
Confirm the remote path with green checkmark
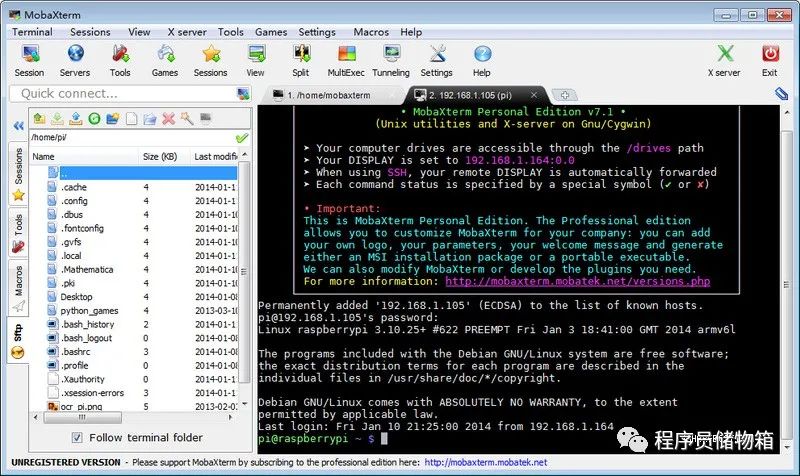(x=242, y=138)
